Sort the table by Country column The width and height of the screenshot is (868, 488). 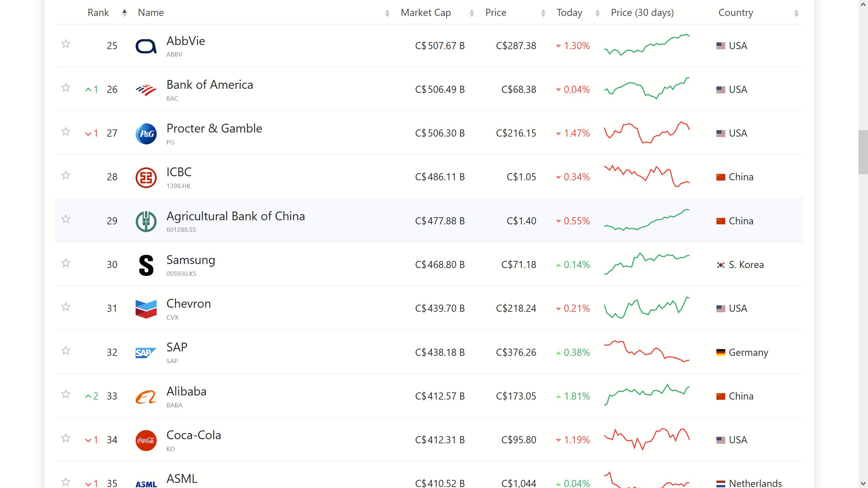[x=736, y=13]
